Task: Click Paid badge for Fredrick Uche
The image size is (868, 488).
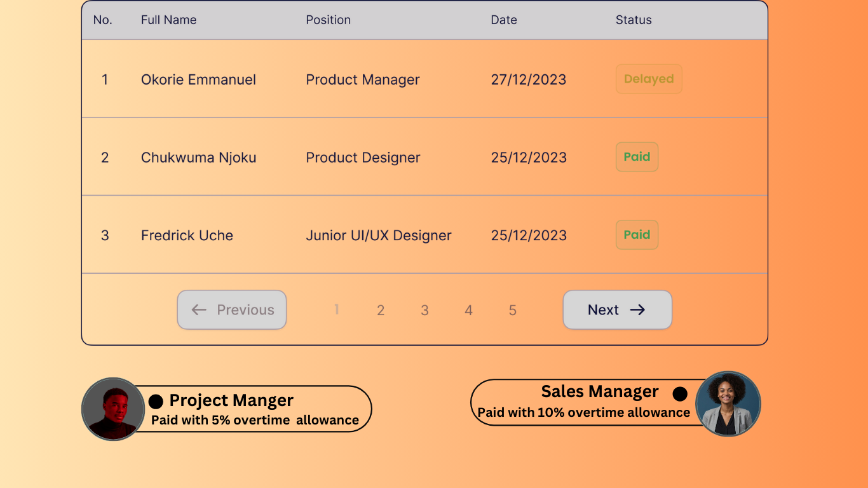Action: 637,235
